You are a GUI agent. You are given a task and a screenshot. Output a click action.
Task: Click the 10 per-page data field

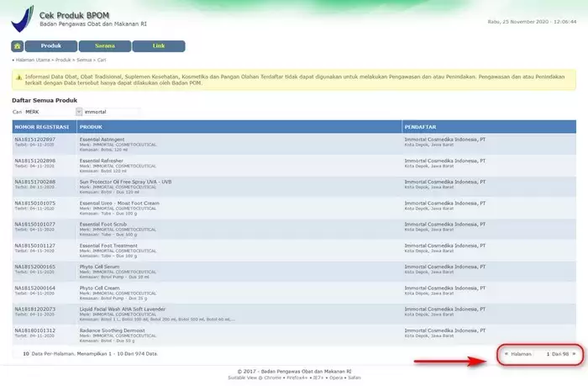21,354
